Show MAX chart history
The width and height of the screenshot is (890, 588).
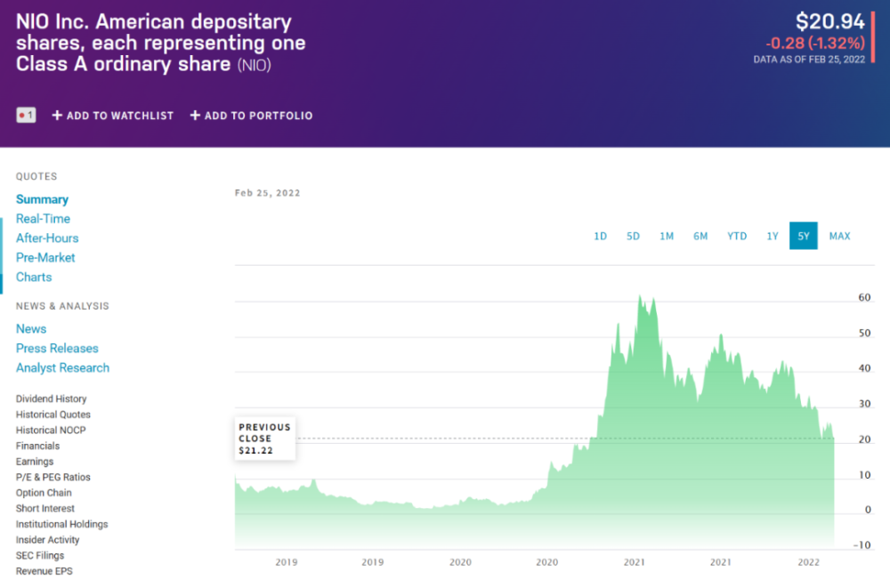[839, 236]
